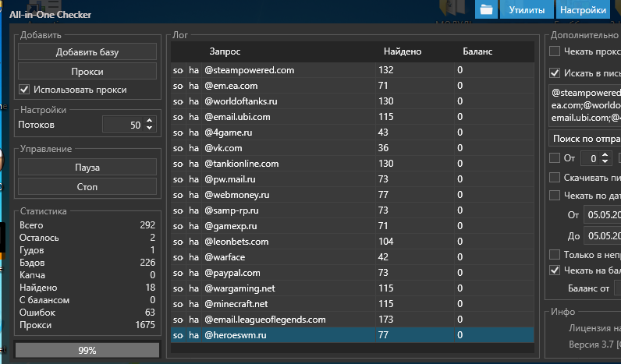Select the @minecraft.net log row

click(353, 304)
